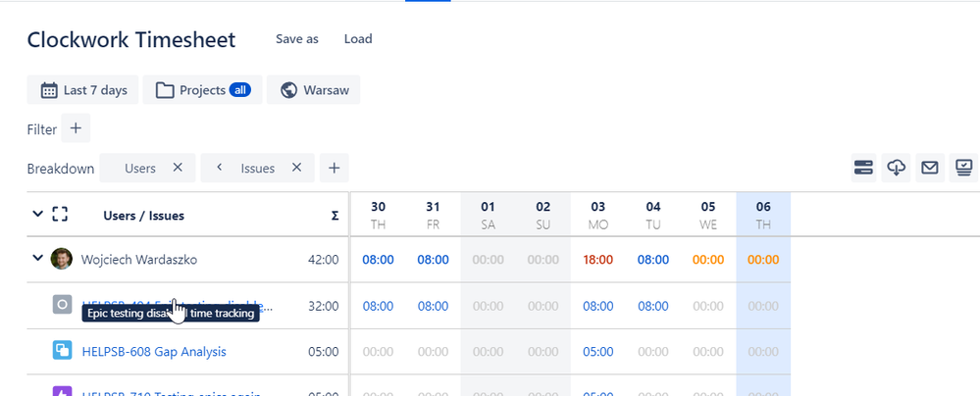Collapse all rows using header chevron
Image resolution: width=980 pixels, height=396 pixels.
point(37,215)
